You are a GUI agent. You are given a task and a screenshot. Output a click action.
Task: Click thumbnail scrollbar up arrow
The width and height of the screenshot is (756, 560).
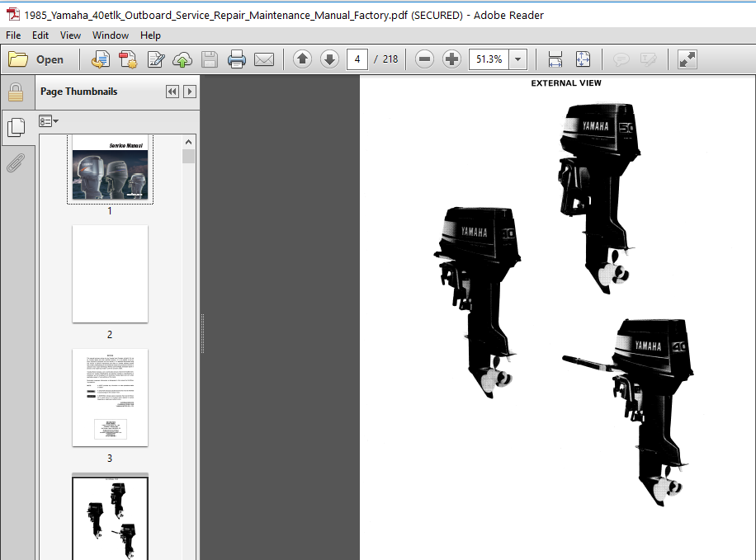tap(188, 142)
